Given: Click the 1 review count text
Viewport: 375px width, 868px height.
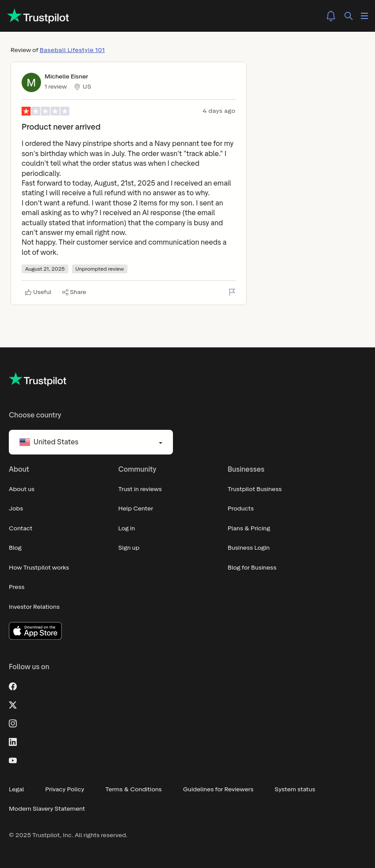Looking at the screenshot, I should click(56, 87).
